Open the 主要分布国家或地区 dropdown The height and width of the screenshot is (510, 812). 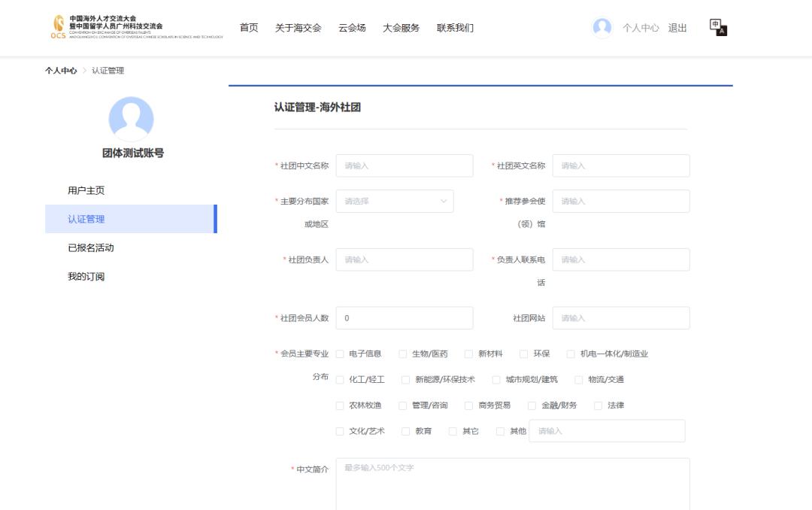tap(395, 201)
